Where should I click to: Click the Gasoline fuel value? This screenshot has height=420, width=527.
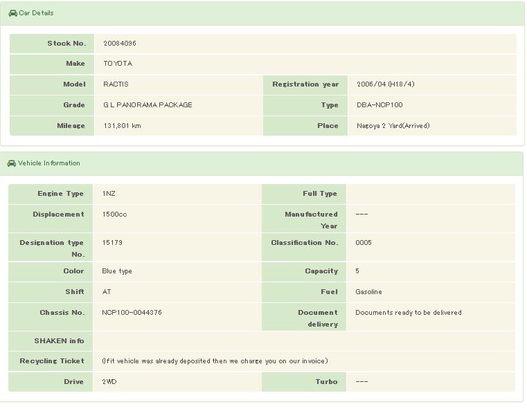pyautogui.click(x=368, y=292)
